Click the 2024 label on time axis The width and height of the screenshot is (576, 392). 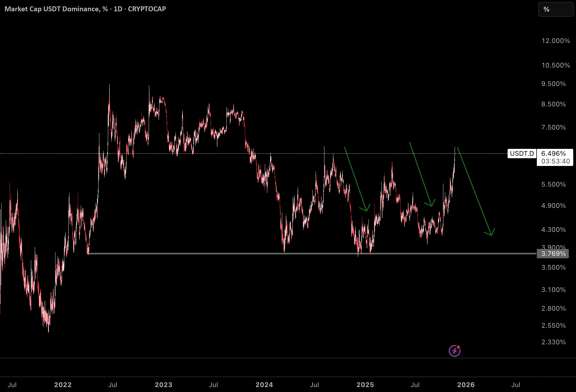click(264, 385)
